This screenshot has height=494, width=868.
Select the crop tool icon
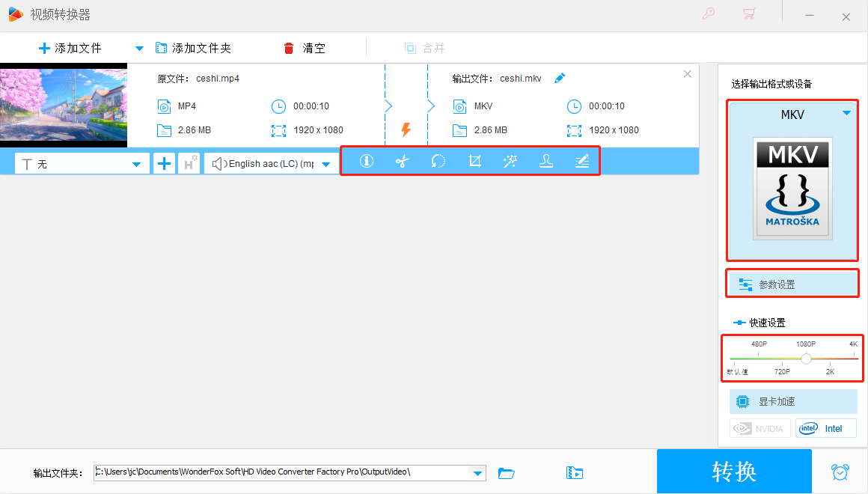[474, 161]
